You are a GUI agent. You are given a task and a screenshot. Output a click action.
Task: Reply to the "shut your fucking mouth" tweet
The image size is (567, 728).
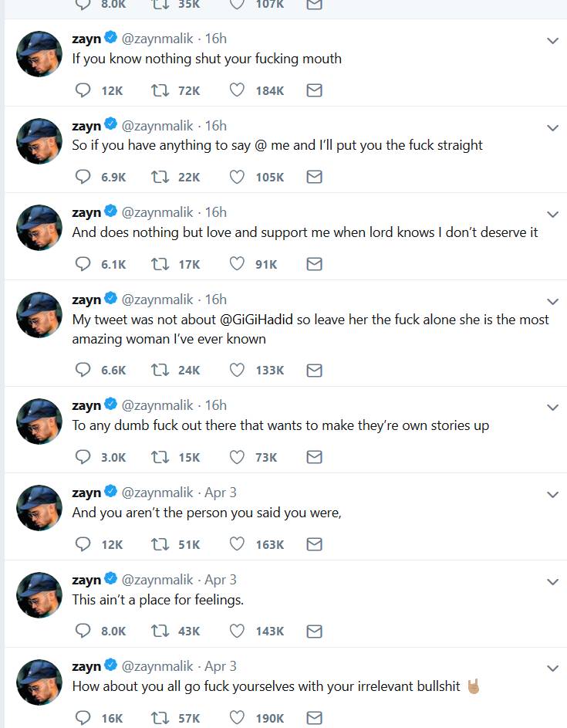point(83,90)
